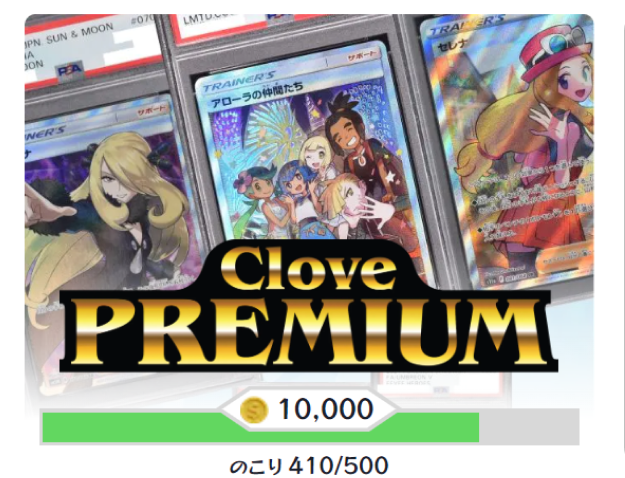The height and width of the screenshot is (478, 625).
Task: Click the のこり 410/500 remaining count
Action: tap(309, 465)
